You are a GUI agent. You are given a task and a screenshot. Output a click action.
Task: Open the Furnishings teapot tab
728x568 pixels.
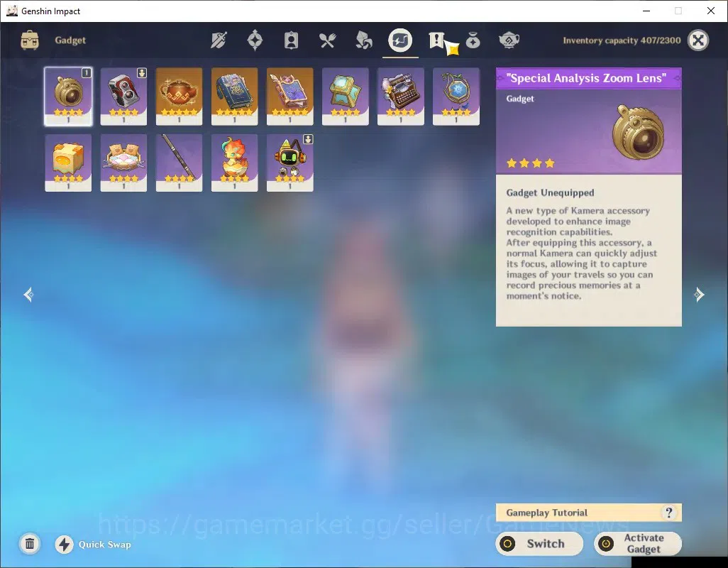[509, 40]
